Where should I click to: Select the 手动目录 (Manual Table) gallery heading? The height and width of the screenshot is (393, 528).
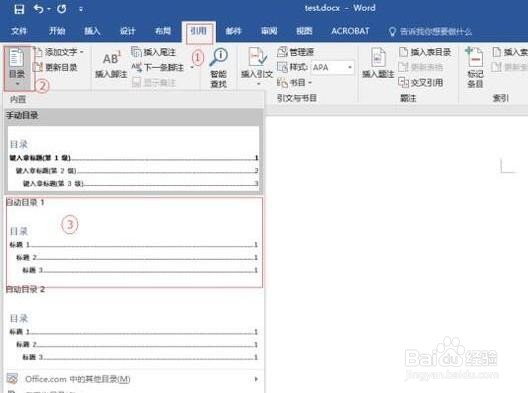pyautogui.click(x=22, y=116)
